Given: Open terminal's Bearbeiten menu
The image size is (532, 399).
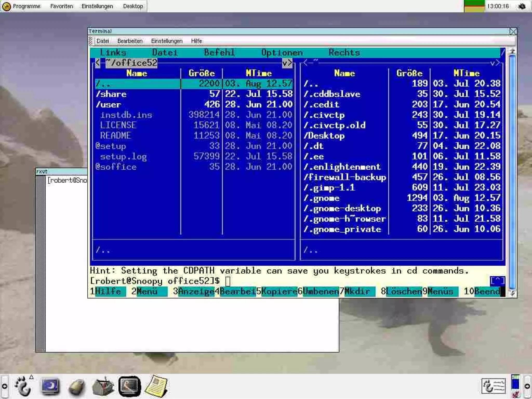Looking at the screenshot, I should [x=130, y=41].
